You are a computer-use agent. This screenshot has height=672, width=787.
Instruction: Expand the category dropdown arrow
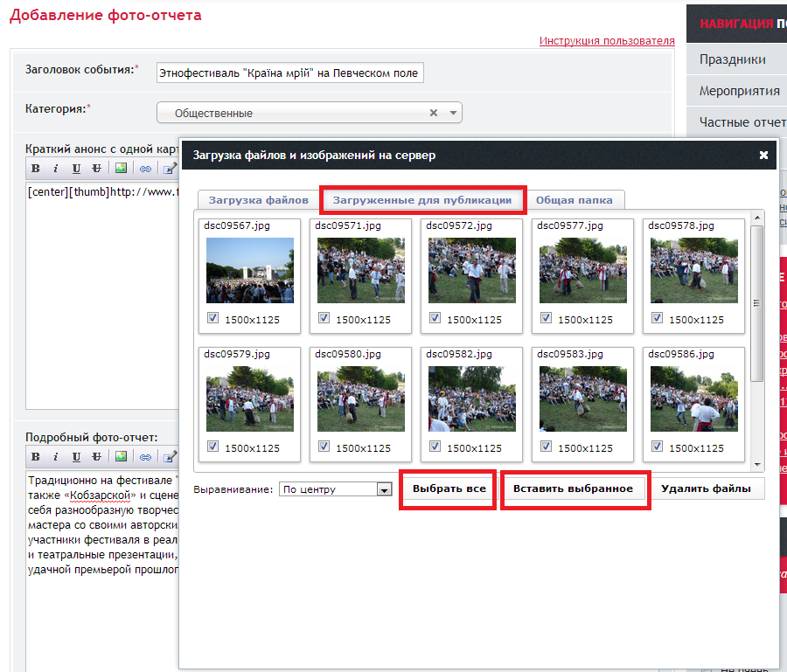click(x=452, y=113)
